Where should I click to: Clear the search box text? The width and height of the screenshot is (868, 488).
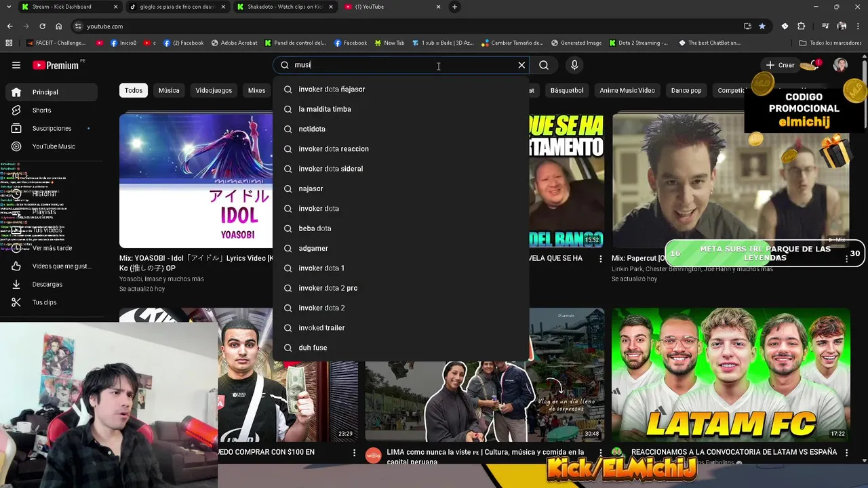521,65
